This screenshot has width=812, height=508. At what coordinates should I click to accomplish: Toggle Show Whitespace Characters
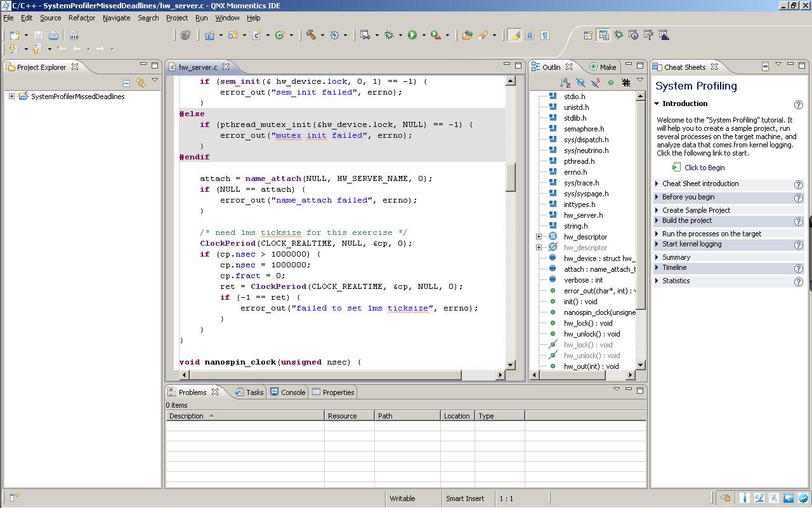click(544, 36)
